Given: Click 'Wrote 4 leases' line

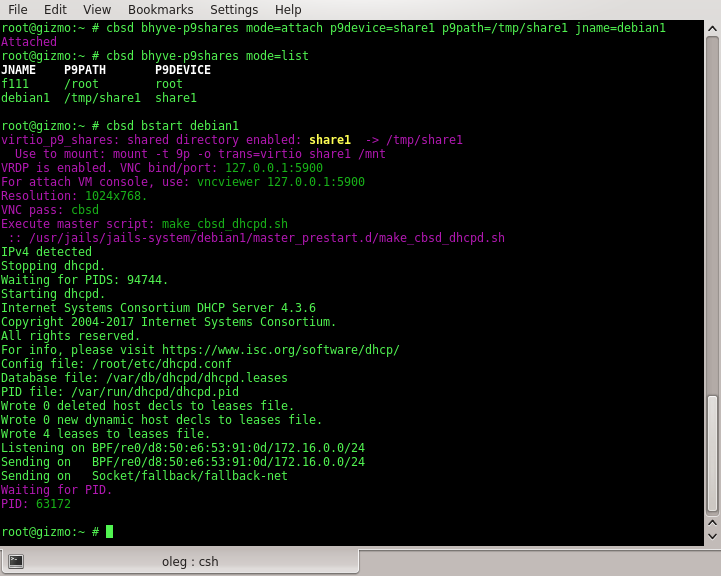Looking at the screenshot, I should 106,434.
